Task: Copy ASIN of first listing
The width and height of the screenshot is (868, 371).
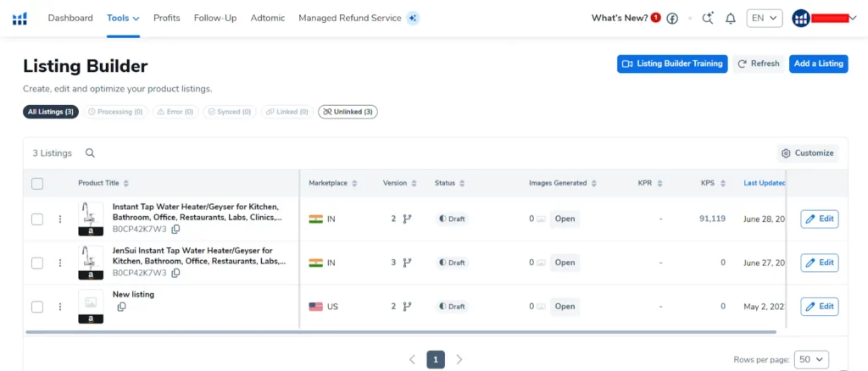Action: [175, 229]
